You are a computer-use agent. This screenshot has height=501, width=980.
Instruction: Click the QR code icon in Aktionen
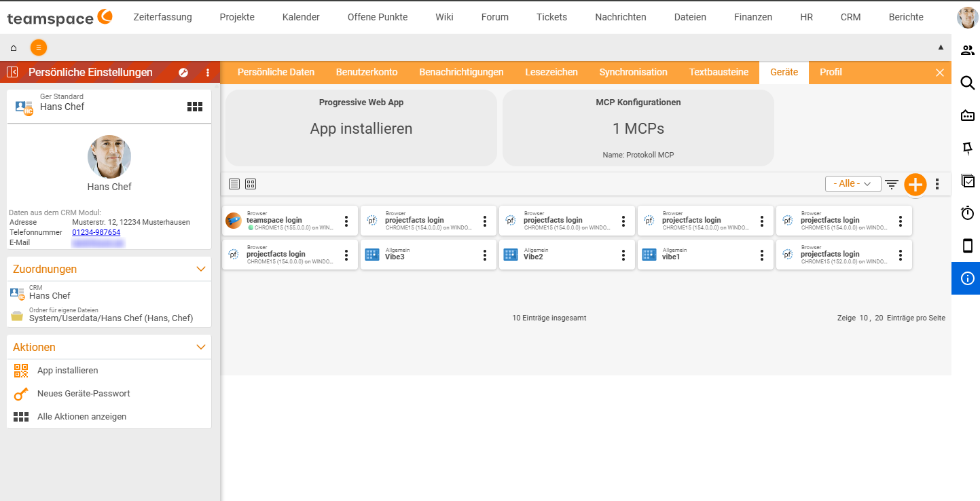click(21, 371)
